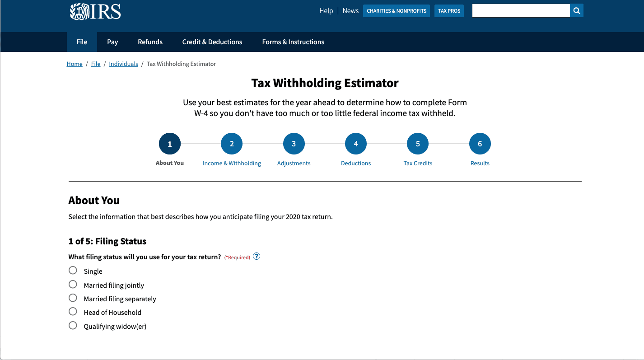Screen dimensions: 644x360
Task: Click the step 2 Income & Withholding circle
Action: (x=232, y=143)
